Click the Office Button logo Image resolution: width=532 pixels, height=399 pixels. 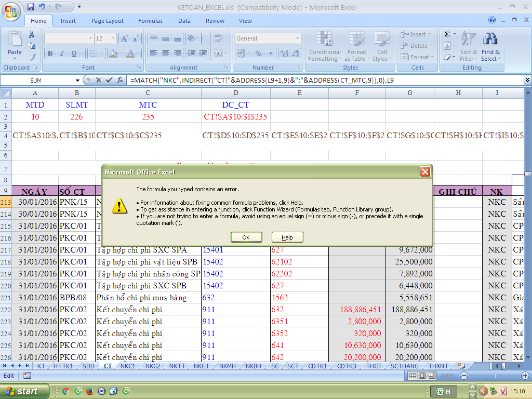point(10,12)
